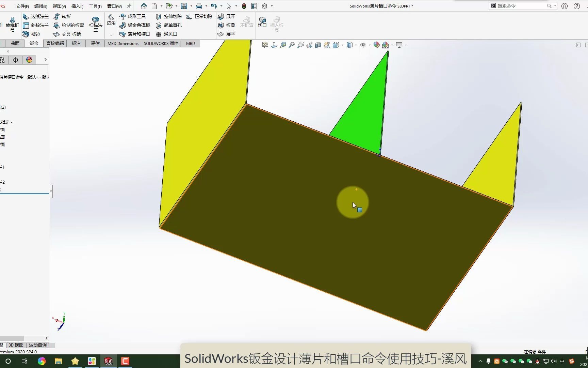Image resolution: width=588 pixels, height=368 pixels.
Task: Select the 褶边 hem tool
Action: click(31, 34)
